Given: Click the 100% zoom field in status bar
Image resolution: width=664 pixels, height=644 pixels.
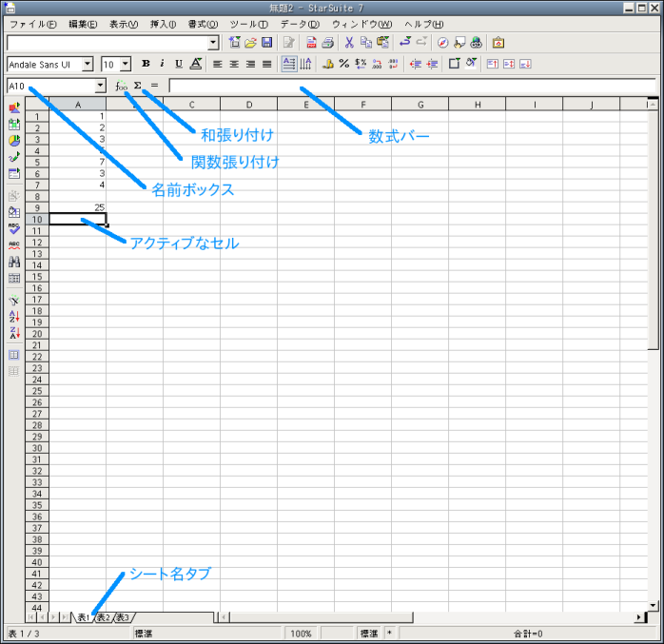Looking at the screenshot, I should pyautogui.click(x=301, y=633).
